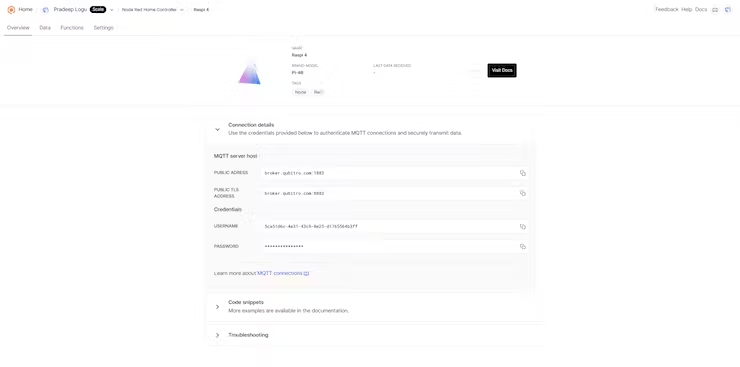Open the organization switcher chevron after Scale
Viewport: 740px width, 367px height.
(112, 10)
